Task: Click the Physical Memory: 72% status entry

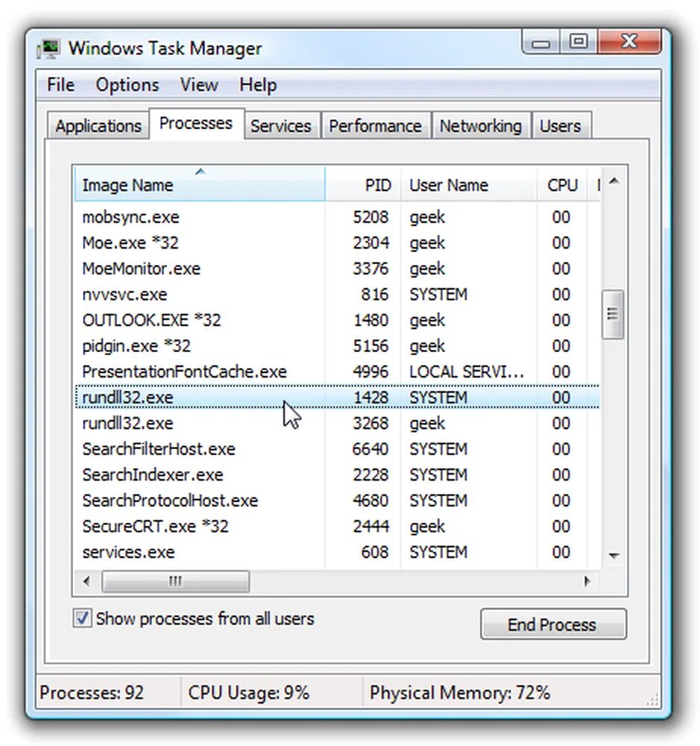Action: (459, 692)
